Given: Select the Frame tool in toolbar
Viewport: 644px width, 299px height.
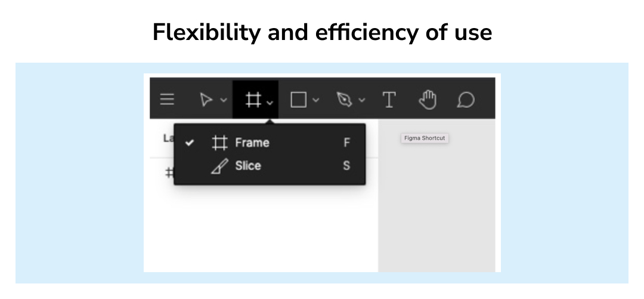Looking at the screenshot, I should coord(253,100).
